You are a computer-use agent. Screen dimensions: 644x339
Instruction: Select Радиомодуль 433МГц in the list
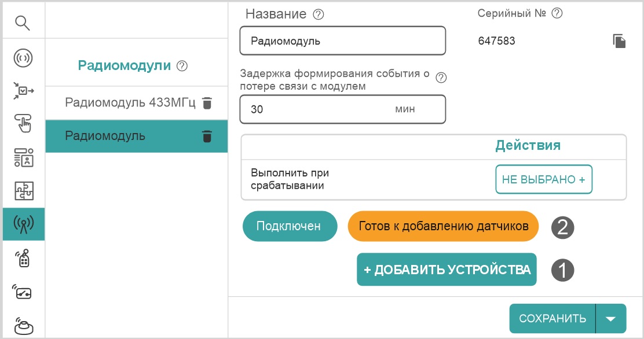point(130,103)
